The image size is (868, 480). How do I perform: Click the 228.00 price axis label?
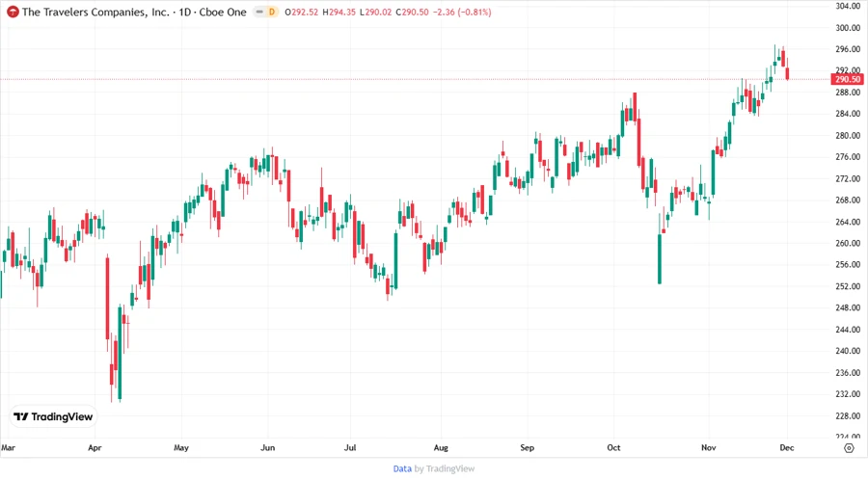(x=848, y=415)
